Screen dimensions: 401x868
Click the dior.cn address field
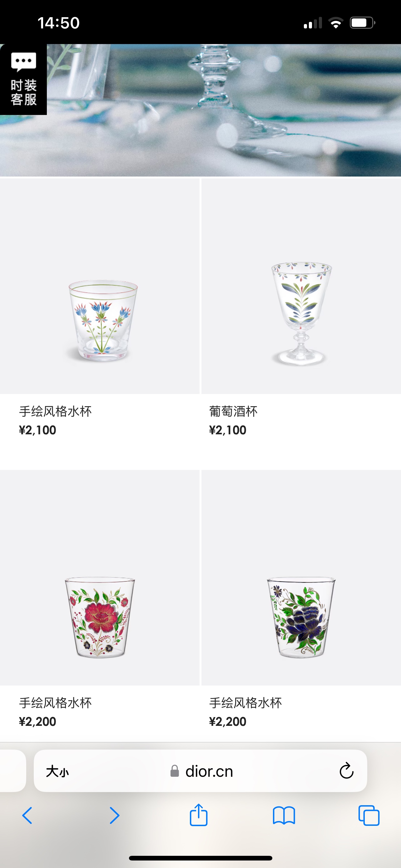click(200, 771)
